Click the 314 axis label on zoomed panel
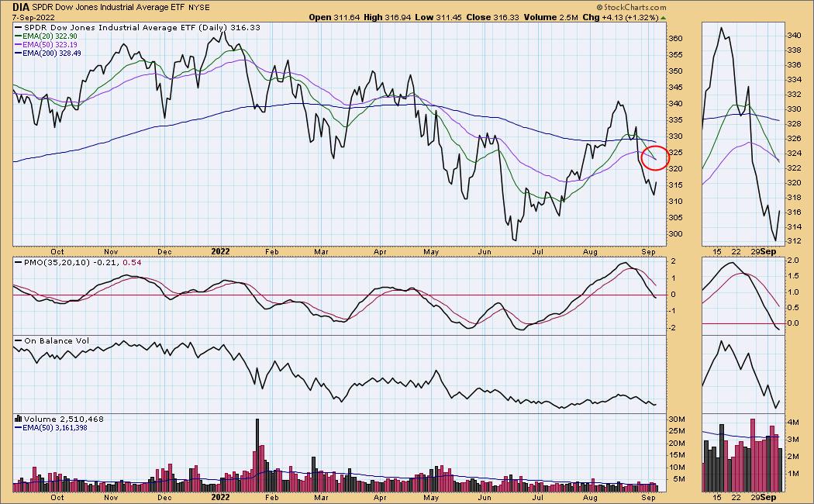 [x=795, y=227]
